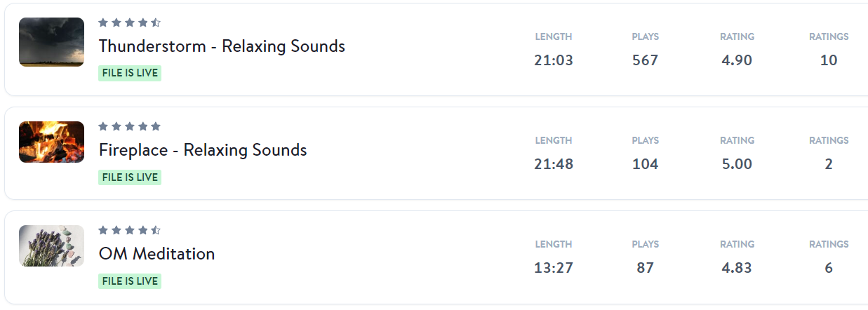The image size is (868, 310).
Task: Open Fireplace - Relaxing Sounds title
Action: (x=203, y=150)
